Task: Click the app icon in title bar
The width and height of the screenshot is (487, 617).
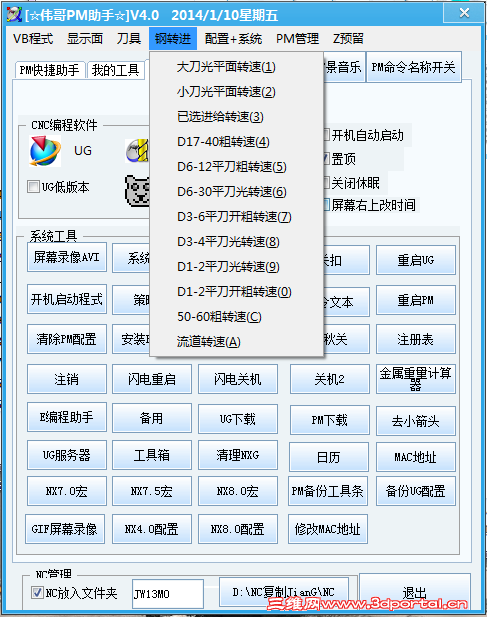Action: (x=14, y=15)
